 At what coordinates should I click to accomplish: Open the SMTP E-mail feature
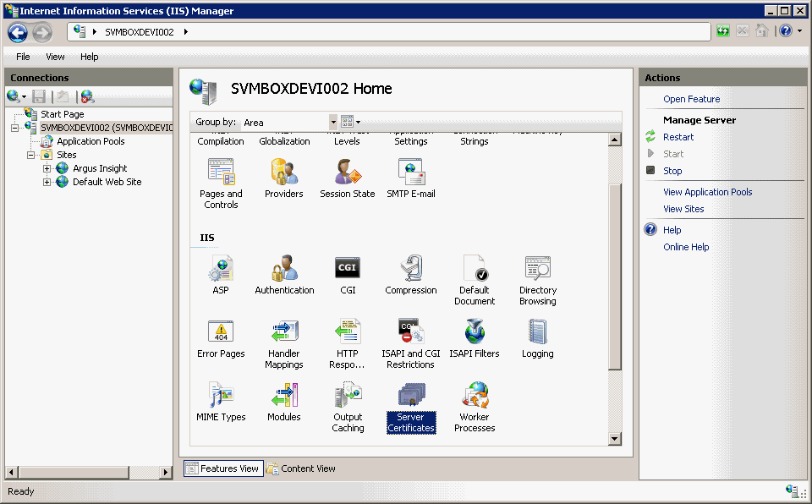pos(411,172)
